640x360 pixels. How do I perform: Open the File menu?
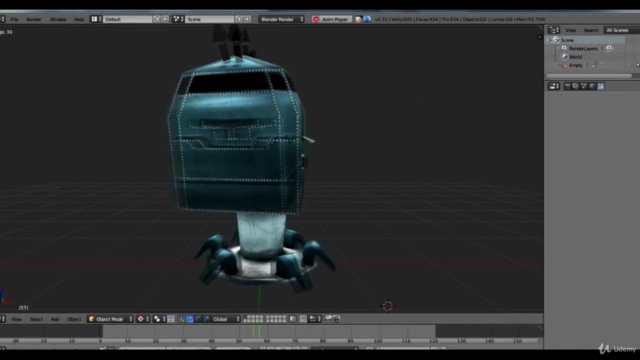(x=14, y=19)
